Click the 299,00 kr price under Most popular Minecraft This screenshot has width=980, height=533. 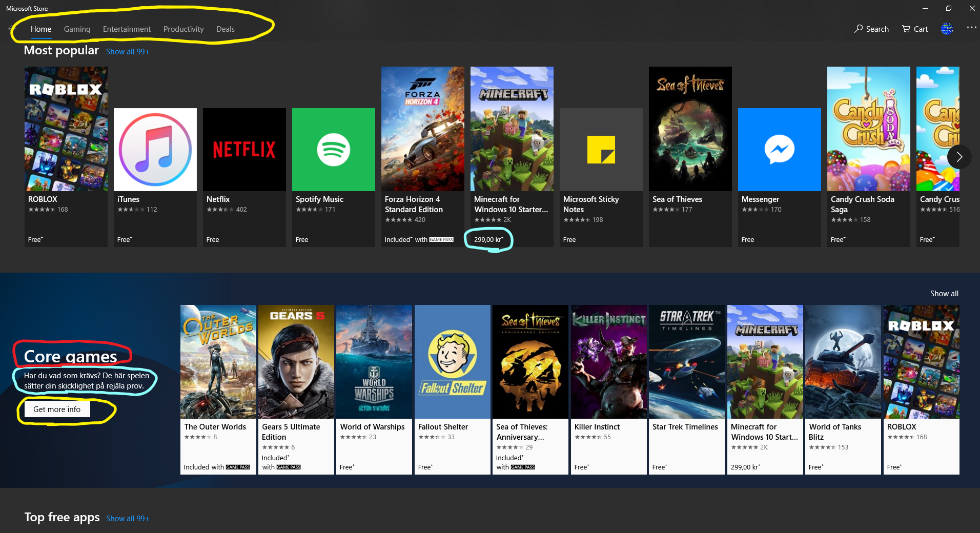pyautogui.click(x=488, y=239)
